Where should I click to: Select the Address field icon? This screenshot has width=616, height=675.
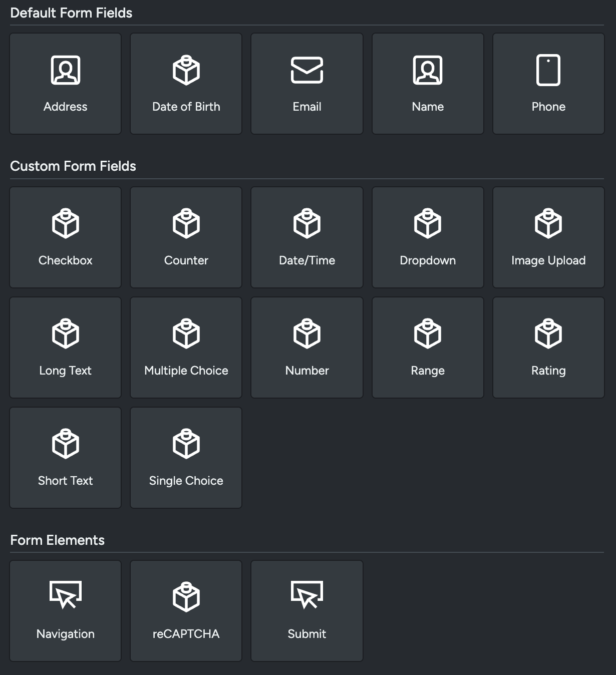(66, 70)
